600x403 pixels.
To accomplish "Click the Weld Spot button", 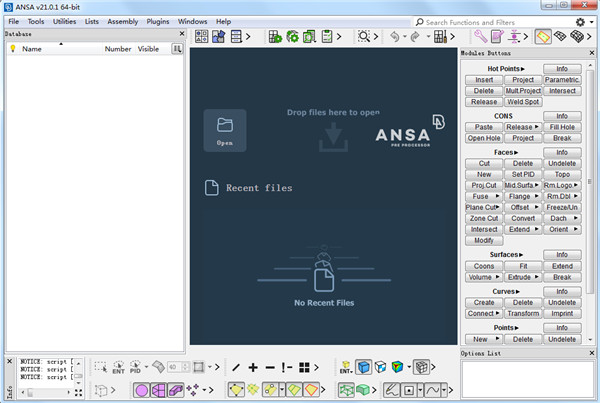I will pos(521,101).
